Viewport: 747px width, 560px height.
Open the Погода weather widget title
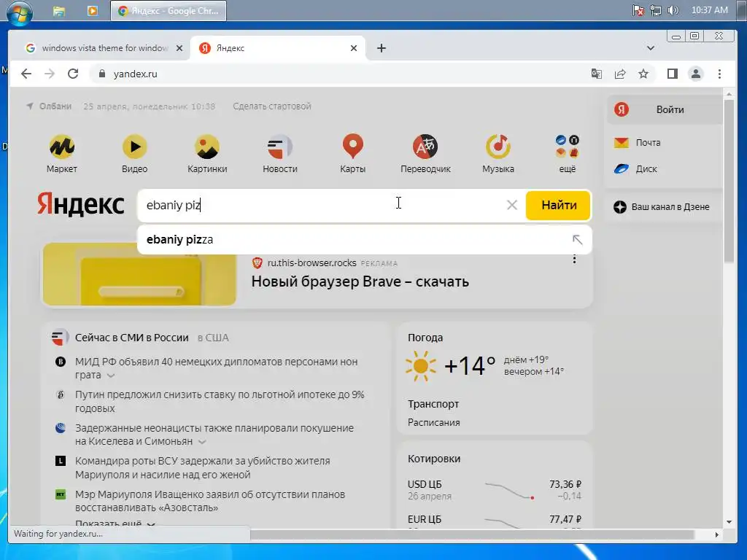click(x=425, y=338)
